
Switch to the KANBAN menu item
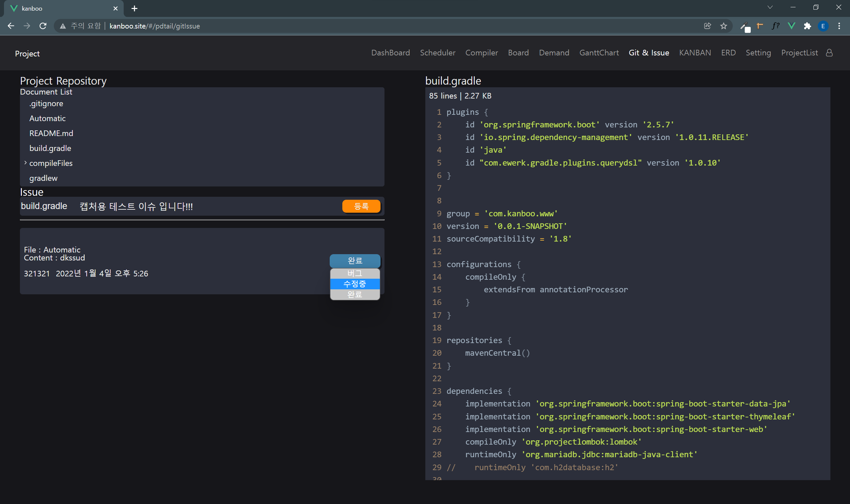point(695,53)
